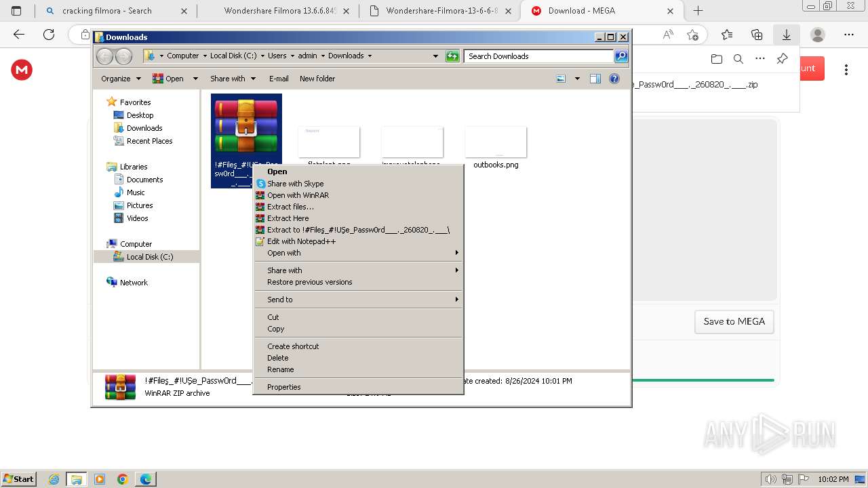Open Pictures library

pyautogui.click(x=140, y=205)
